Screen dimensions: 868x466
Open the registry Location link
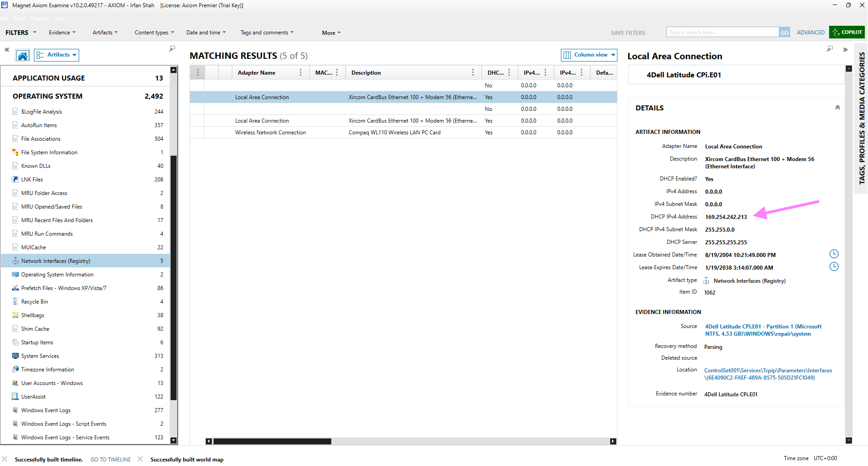[768, 374]
